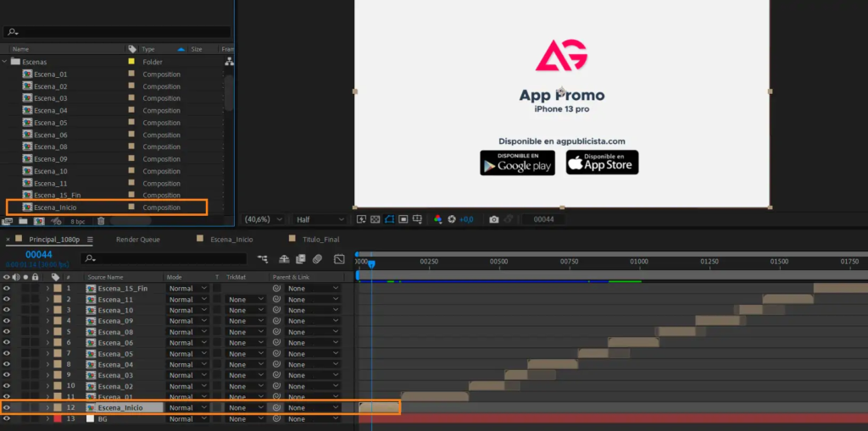868x431 pixels.
Task: Click the Region of Interest icon
Action: coord(403,219)
